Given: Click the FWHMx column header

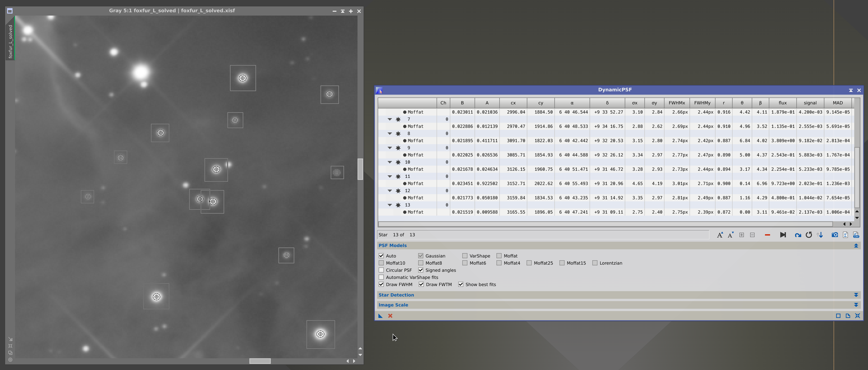Looking at the screenshot, I should click(676, 103).
